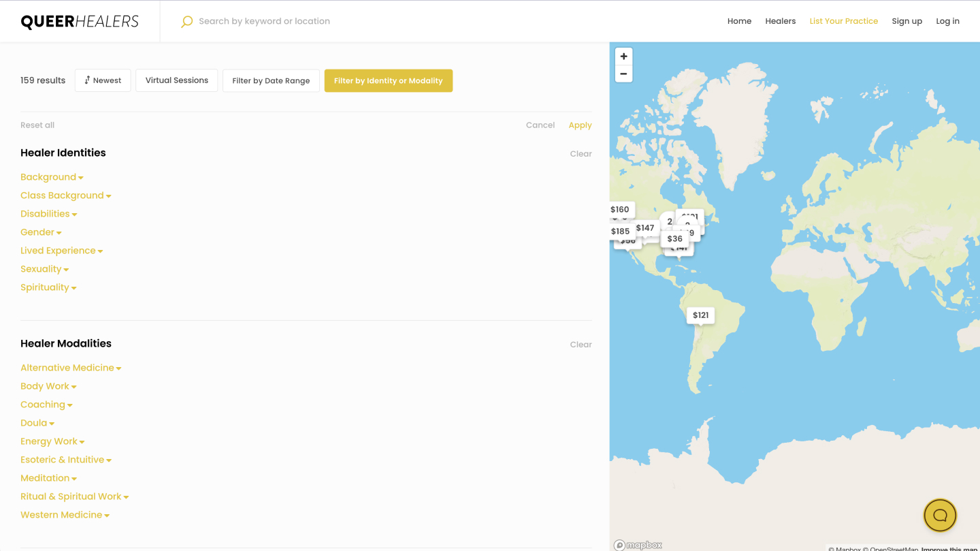Click the map zoom in plus button

pyautogui.click(x=623, y=57)
